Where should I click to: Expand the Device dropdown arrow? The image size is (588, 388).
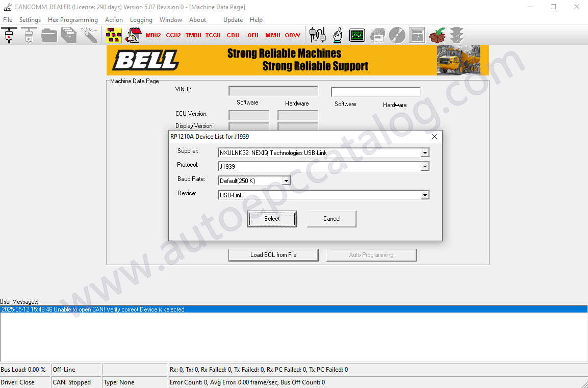(x=424, y=195)
